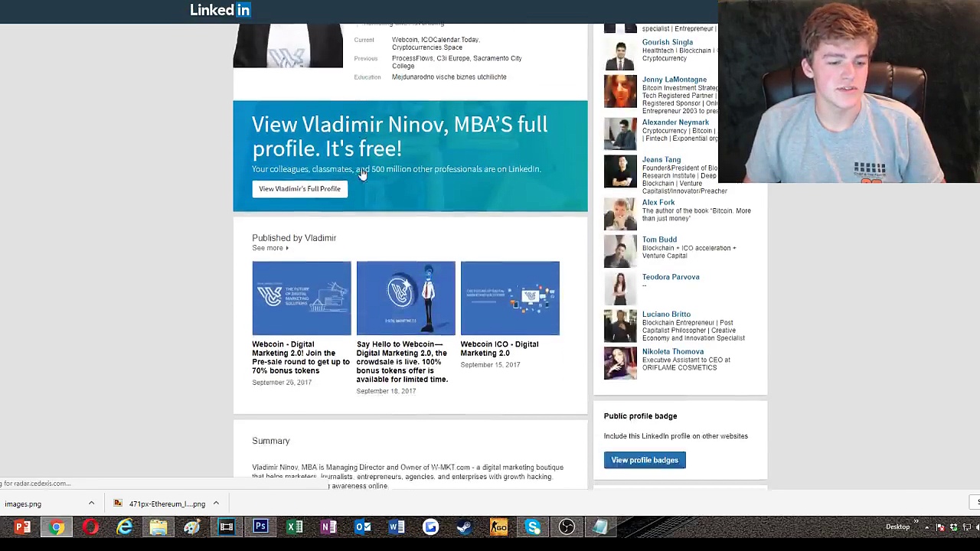Open Excel from the taskbar
The width and height of the screenshot is (980, 551).
[295, 527]
